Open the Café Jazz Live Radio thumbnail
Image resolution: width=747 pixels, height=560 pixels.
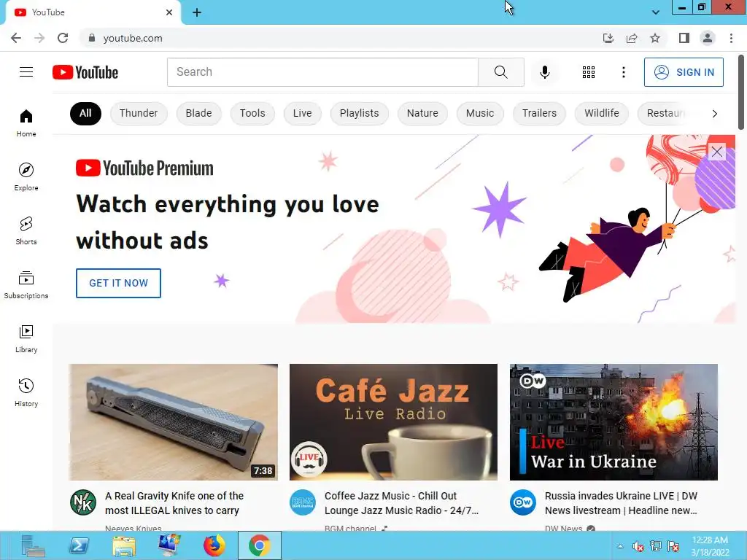(x=393, y=422)
